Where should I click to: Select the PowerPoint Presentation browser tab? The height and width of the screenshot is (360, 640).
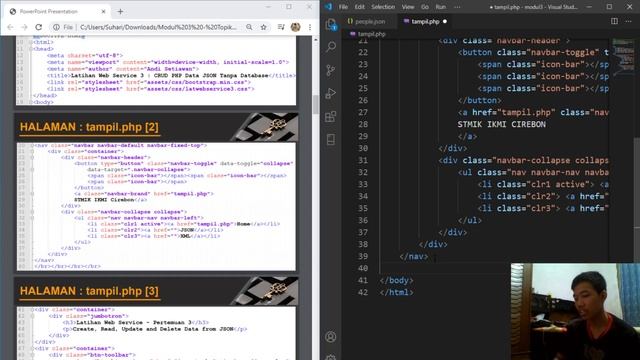tap(57, 11)
